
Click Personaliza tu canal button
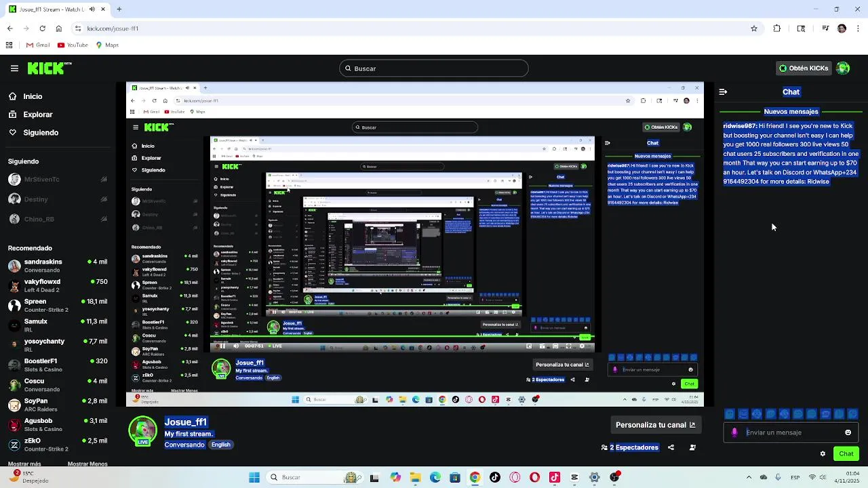pos(655,425)
